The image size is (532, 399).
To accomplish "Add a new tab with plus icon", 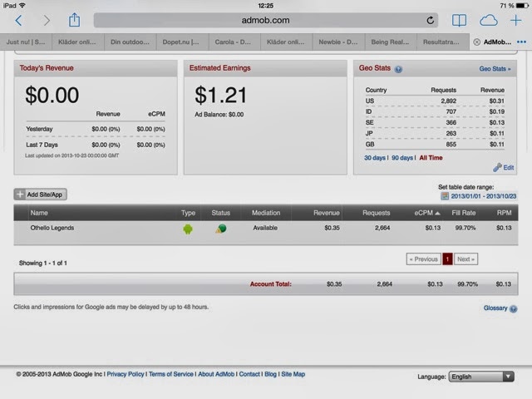I will pos(515,20).
